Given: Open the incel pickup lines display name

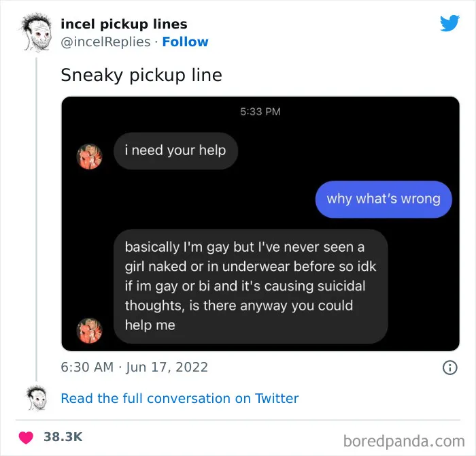Looking at the screenshot, I should tap(124, 24).
